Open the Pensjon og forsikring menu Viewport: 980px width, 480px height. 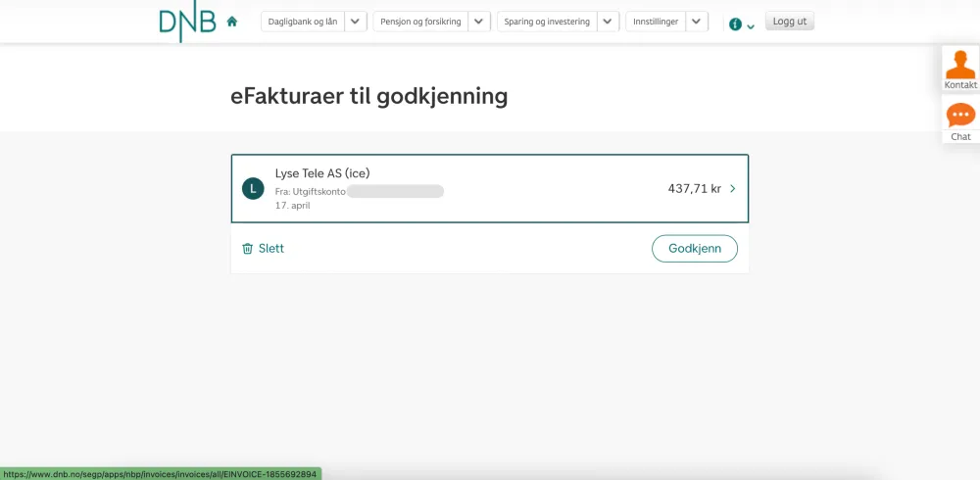tap(420, 22)
